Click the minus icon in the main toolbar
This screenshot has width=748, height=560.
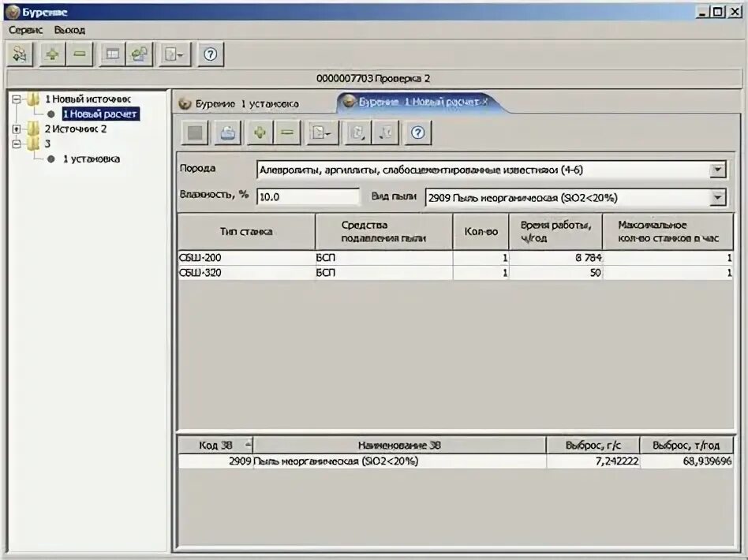click(x=80, y=54)
